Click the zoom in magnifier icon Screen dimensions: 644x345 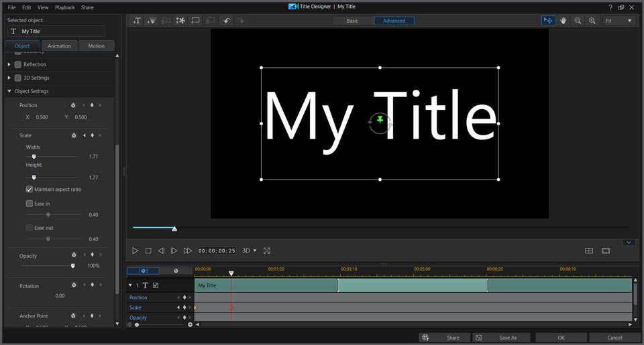click(592, 21)
